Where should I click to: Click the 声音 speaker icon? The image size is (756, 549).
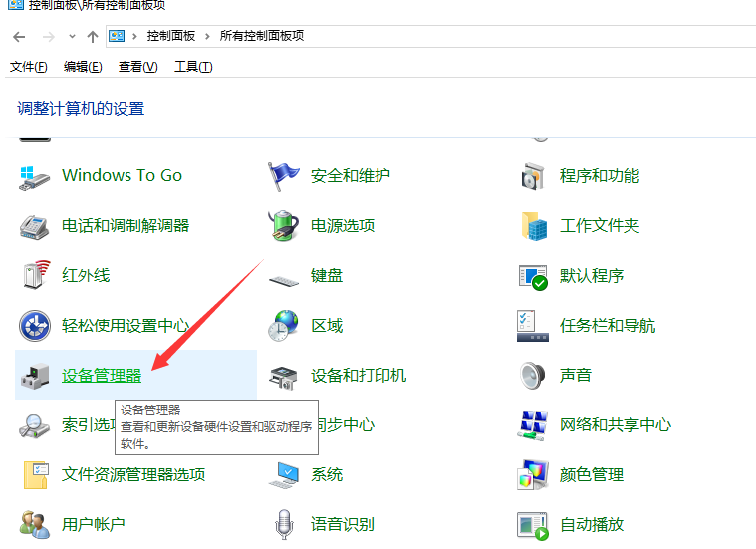pos(533,376)
